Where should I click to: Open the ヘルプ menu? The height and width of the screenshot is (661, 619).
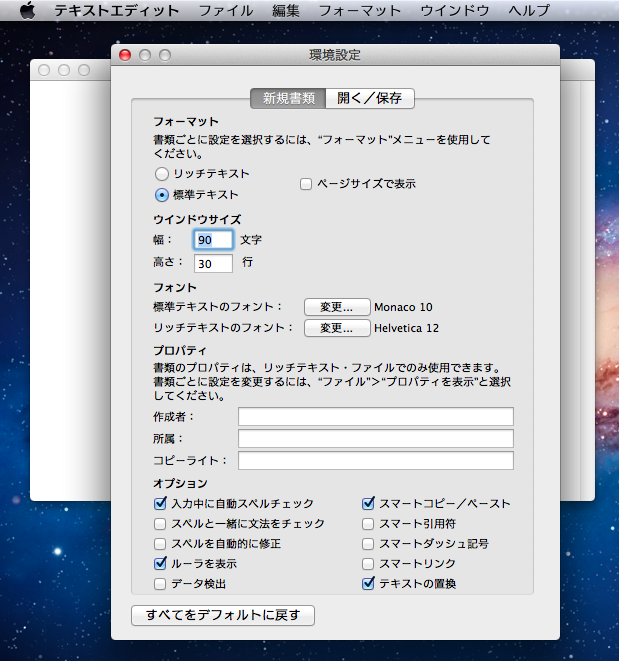[529, 10]
